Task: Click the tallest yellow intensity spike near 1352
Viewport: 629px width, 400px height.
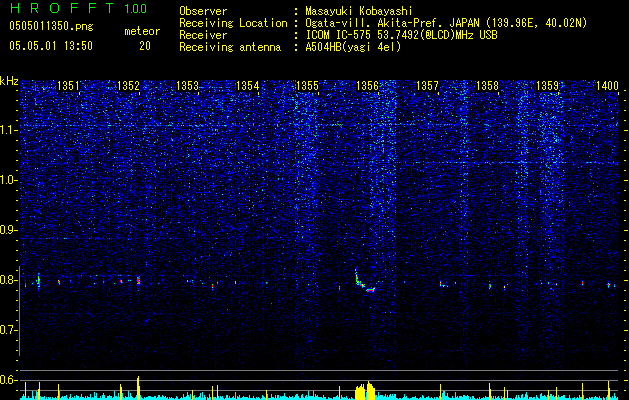Action: 138,388
